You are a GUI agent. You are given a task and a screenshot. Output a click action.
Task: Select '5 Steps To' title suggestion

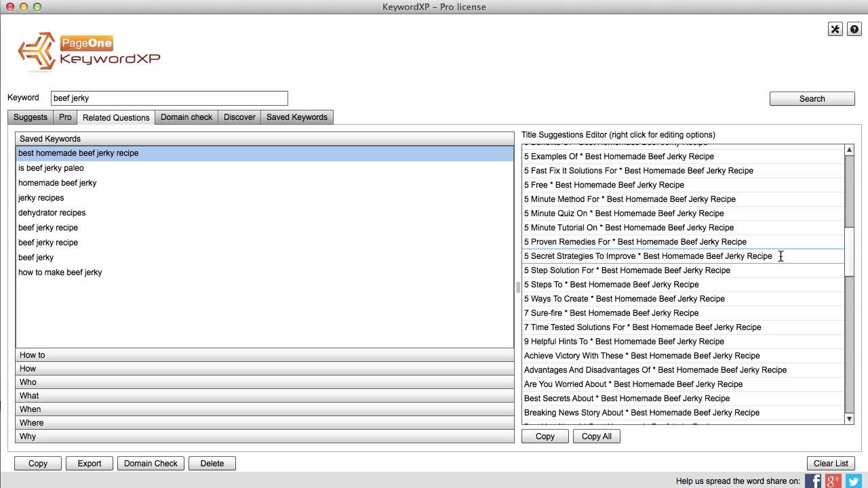tap(683, 285)
